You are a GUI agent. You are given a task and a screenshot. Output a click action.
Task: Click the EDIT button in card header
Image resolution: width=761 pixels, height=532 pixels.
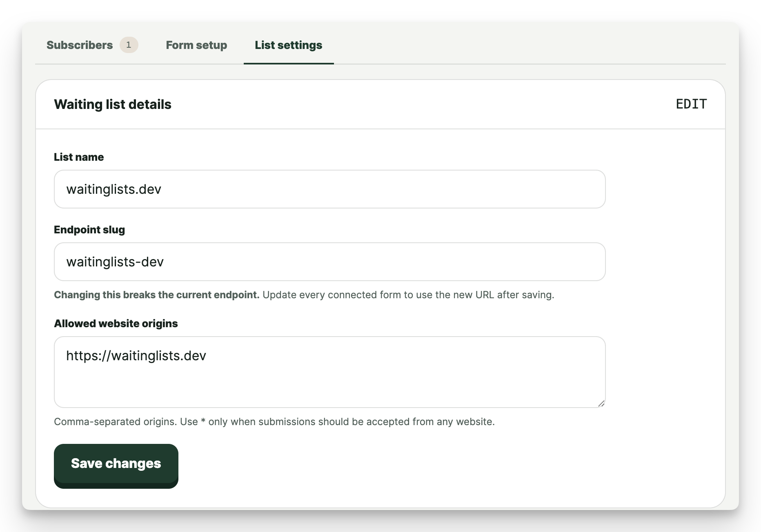click(691, 104)
